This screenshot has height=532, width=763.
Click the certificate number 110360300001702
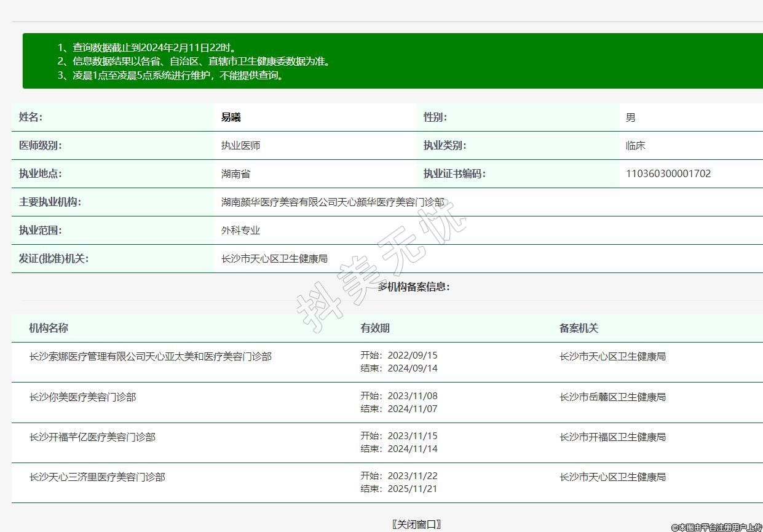pos(668,173)
